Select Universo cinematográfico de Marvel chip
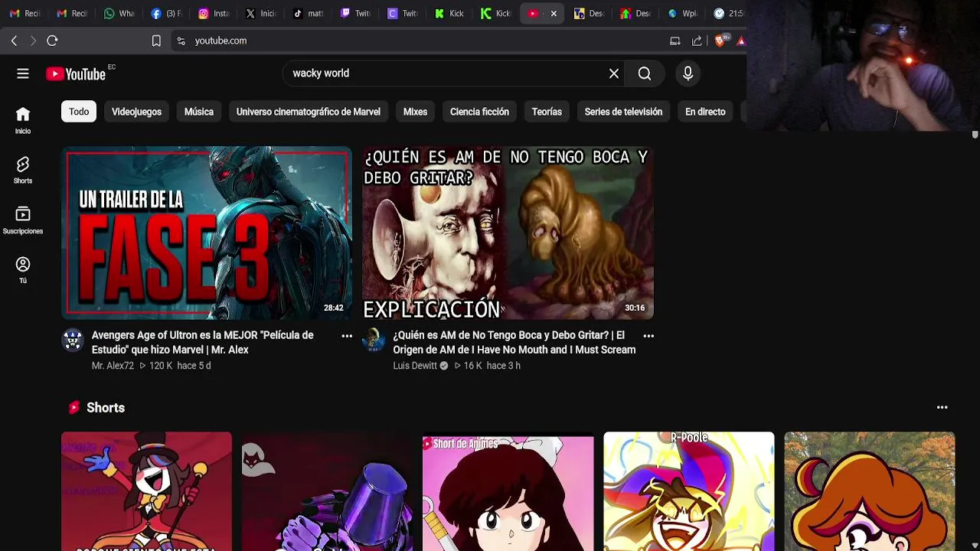Viewport: 980px width, 551px height. pos(309,112)
